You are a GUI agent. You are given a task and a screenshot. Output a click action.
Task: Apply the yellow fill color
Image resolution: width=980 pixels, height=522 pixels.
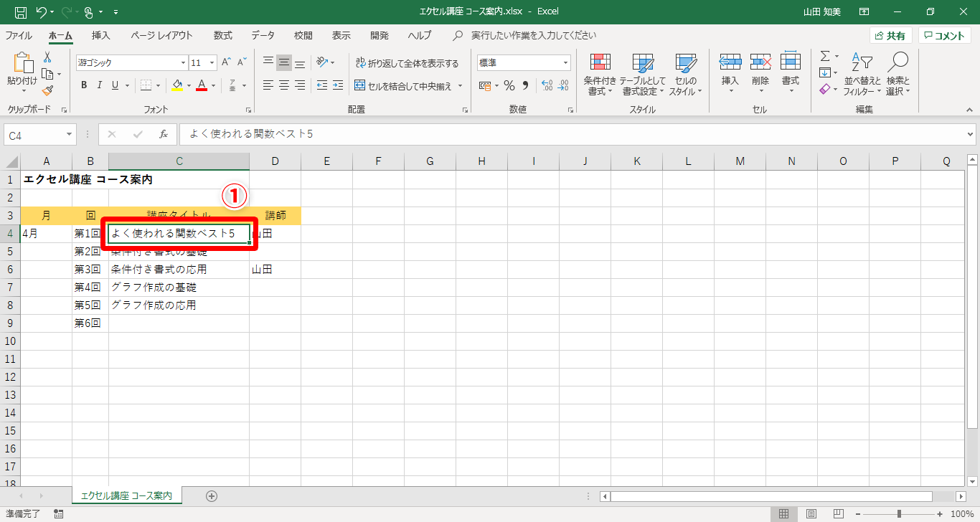(178, 85)
